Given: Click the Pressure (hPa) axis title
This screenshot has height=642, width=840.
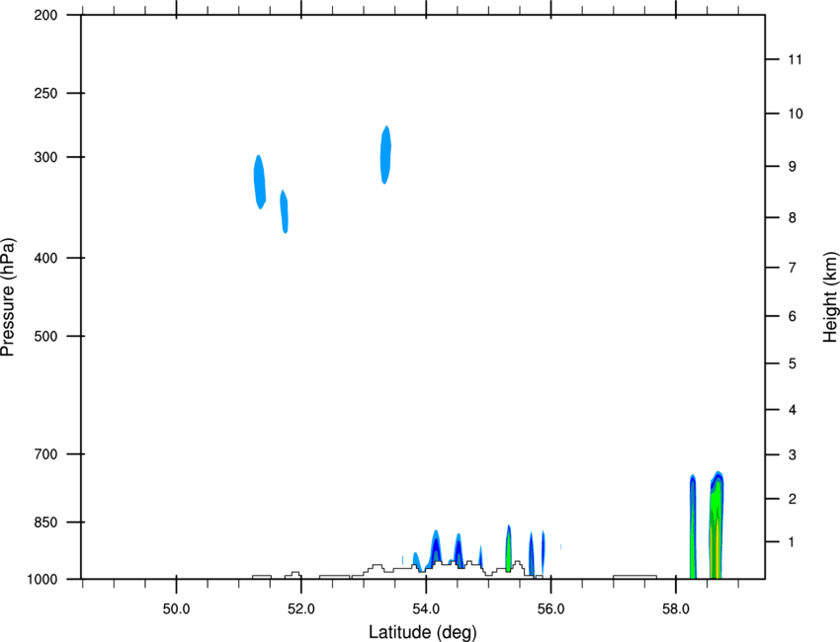Looking at the screenshot, I should click(x=8, y=297).
